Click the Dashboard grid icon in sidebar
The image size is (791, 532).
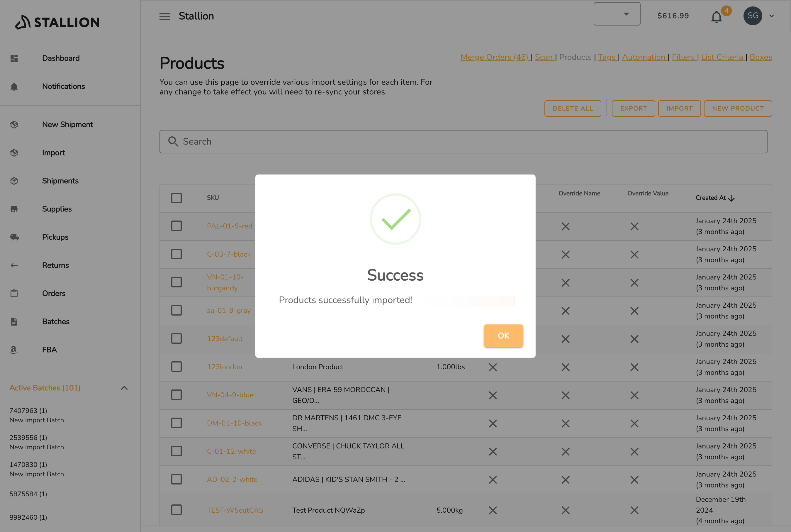click(x=14, y=58)
